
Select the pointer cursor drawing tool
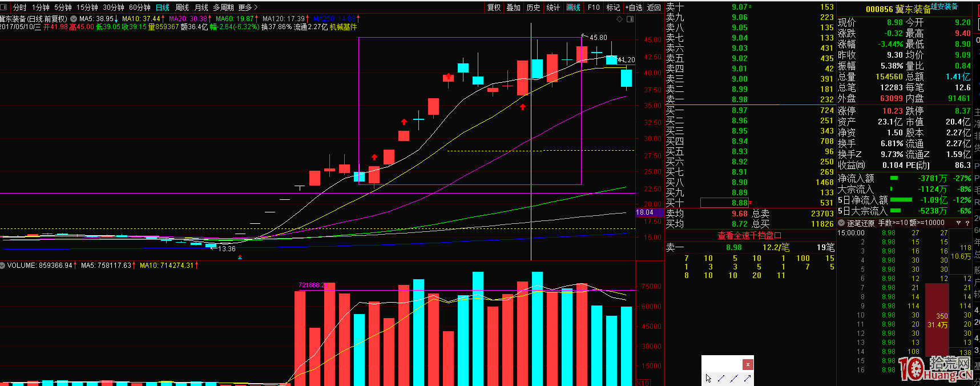pyautogui.click(x=709, y=378)
